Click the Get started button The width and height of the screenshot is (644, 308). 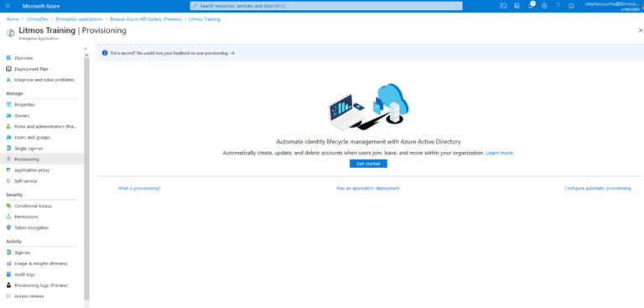[x=368, y=164]
